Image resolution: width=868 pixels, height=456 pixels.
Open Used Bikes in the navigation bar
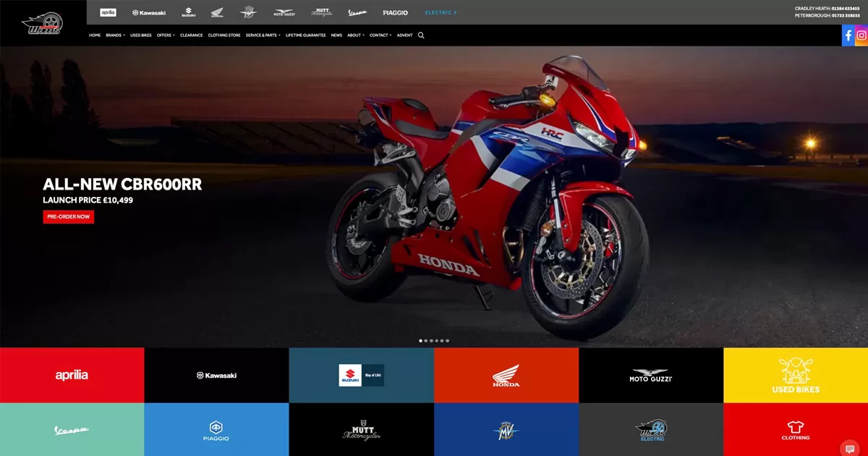(x=141, y=35)
